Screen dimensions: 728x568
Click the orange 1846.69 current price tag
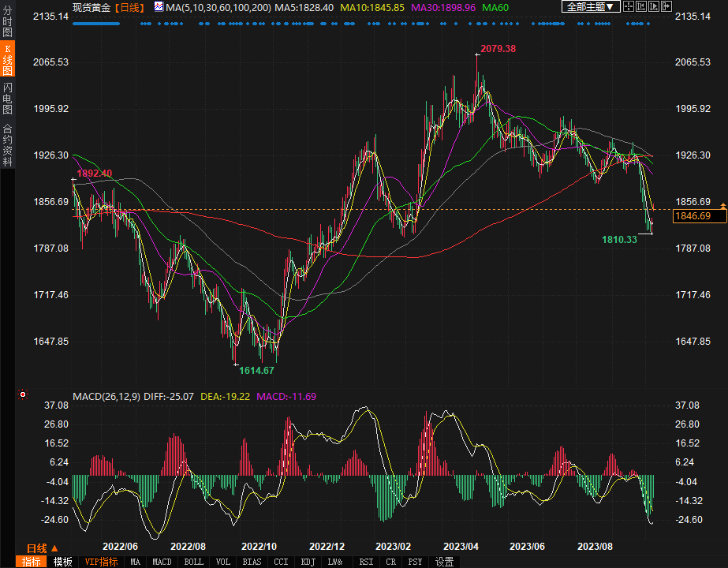coord(693,216)
